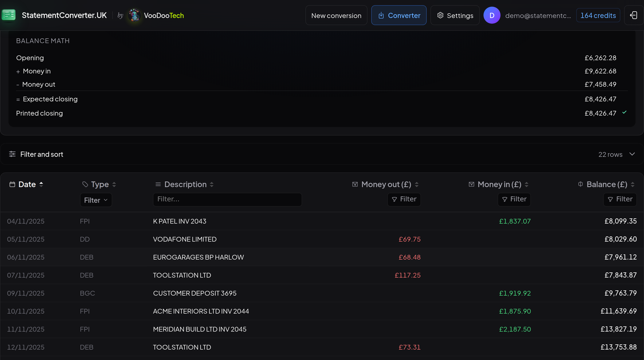Click the green check next to Printed closing

coord(624,112)
